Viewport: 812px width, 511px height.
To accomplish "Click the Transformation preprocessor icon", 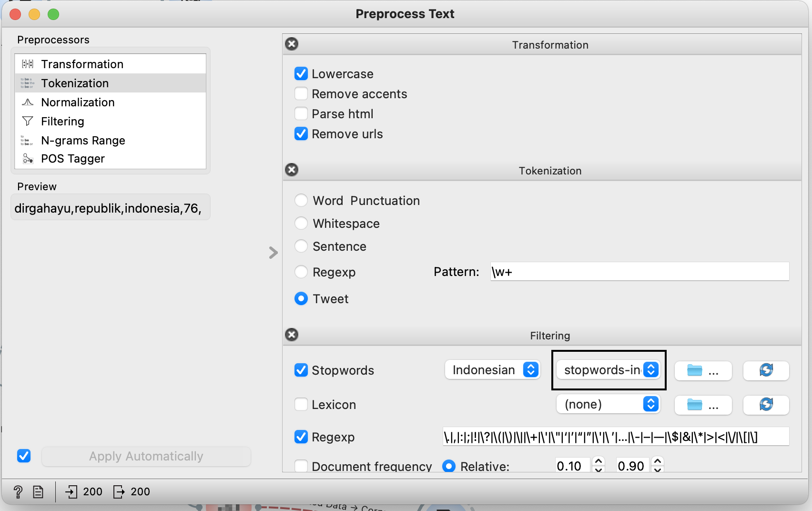I will [28, 64].
